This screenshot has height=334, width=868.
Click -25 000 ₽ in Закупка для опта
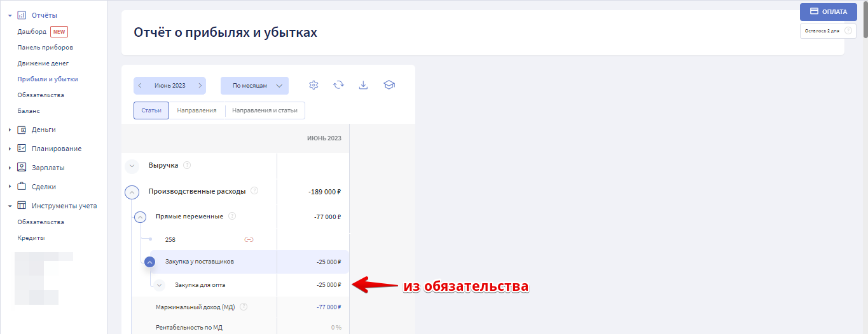point(329,285)
